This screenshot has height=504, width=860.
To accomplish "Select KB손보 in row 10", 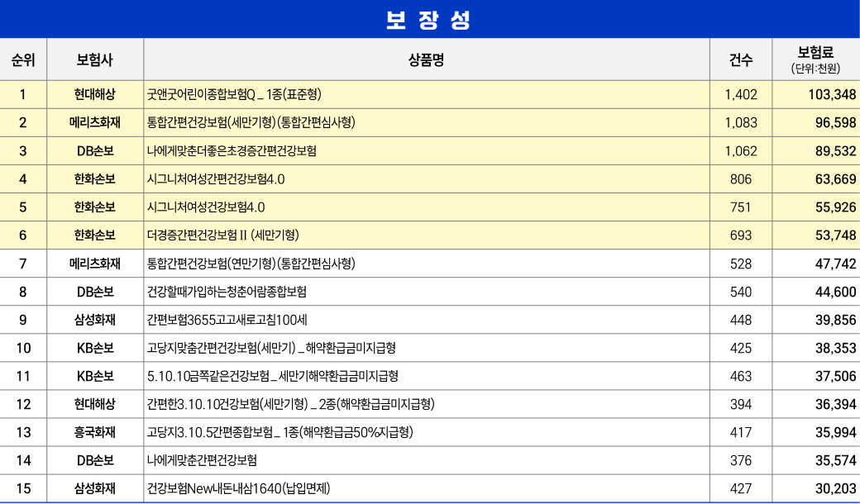I will pyautogui.click(x=93, y=348).
